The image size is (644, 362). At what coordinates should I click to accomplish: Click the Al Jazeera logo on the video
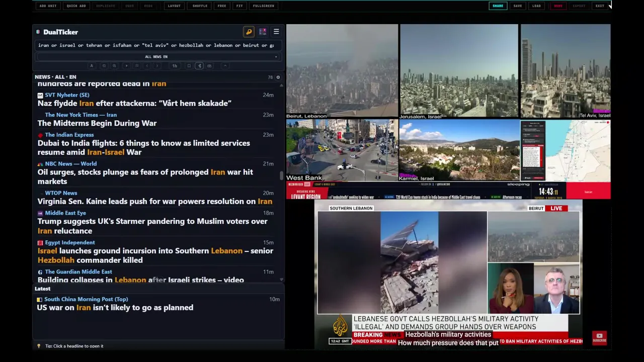coord(340,326)
